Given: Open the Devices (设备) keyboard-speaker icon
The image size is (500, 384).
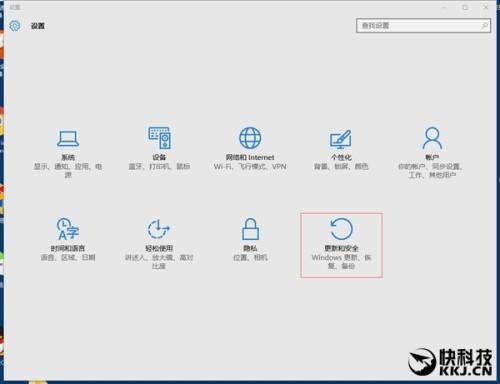Looking at the screenshot, I should click(x=160, y=138).
